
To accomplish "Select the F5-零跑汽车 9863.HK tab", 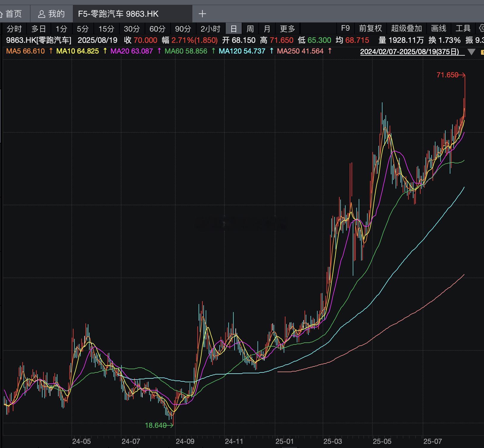I will (132, 14).
